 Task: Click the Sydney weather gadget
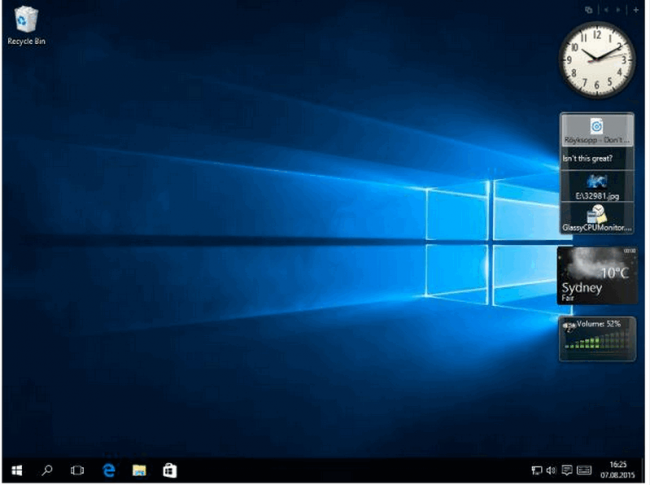597,275
